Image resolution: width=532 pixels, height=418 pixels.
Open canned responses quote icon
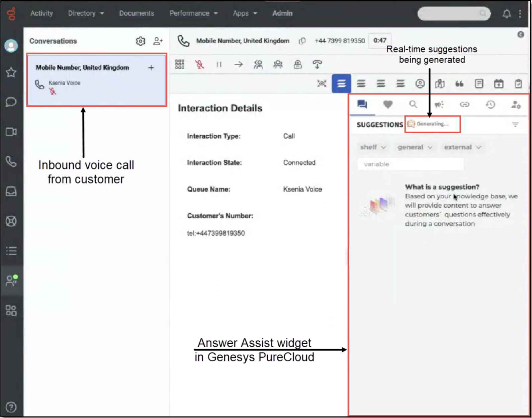[x=459, y=83]
